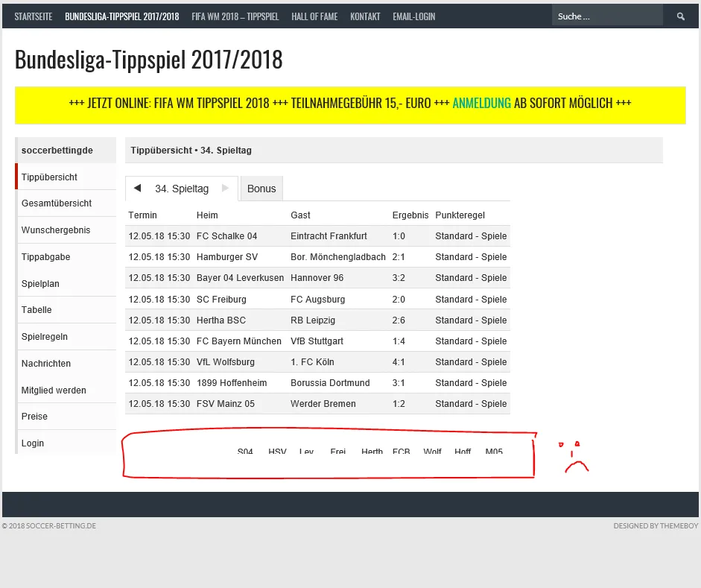
Task: Click FC Bayern München in table
Action: [x=239, y=341]
